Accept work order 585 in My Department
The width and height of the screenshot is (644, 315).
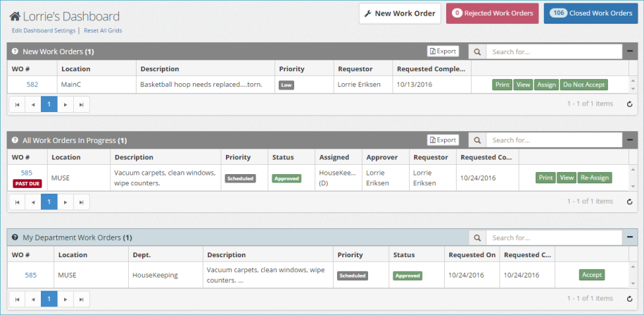(x=591, y=275)
